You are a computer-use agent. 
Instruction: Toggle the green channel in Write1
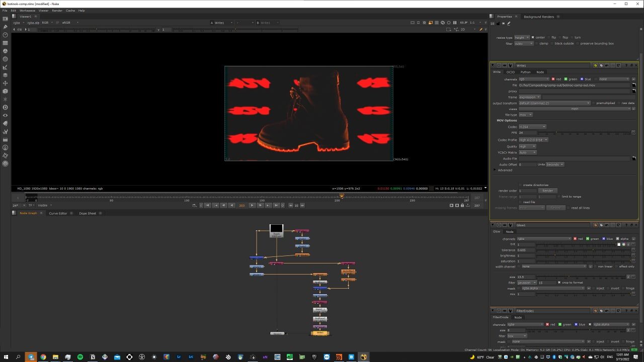(566, 79)
